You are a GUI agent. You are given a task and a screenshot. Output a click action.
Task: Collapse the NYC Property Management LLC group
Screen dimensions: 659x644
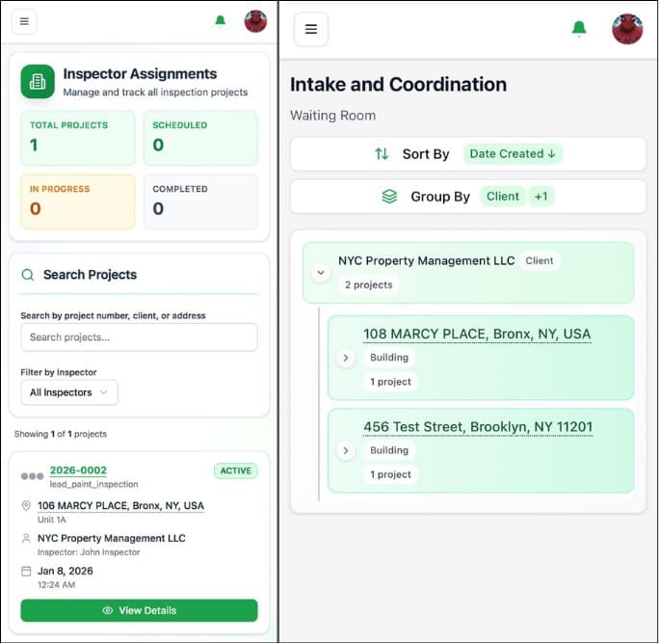click(321, 273)
